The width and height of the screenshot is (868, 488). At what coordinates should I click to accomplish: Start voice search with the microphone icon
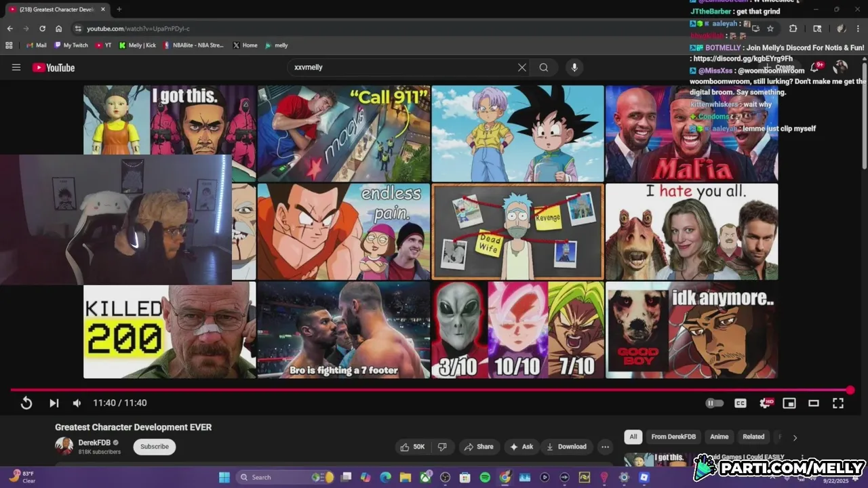[x=574, y=67]
